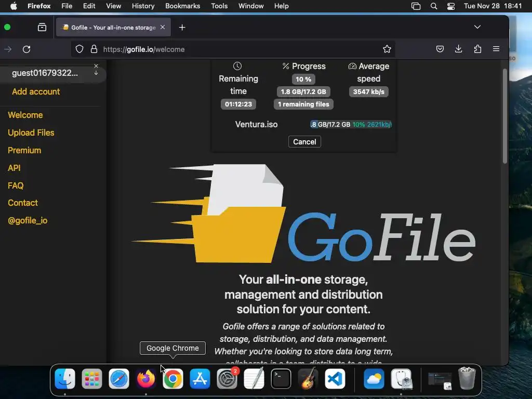
Task: Click the gofile.io address bar
Action: pos(233,49)
